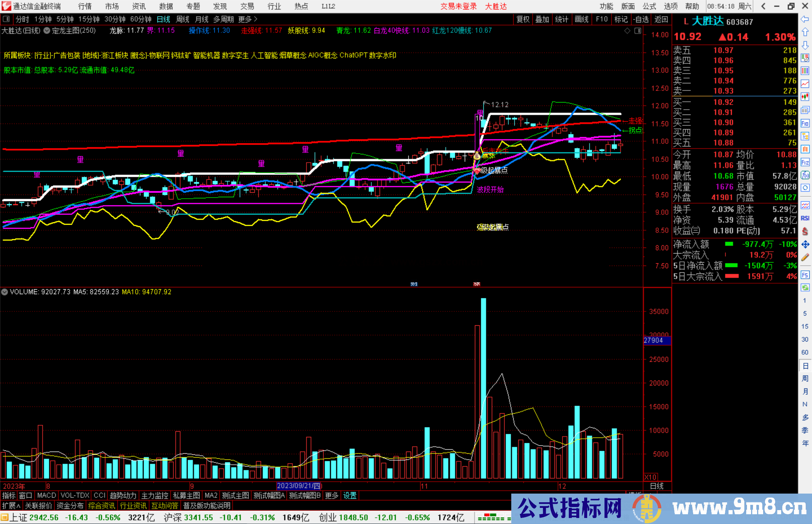Expand the 扩展 panel arrow
Image resolution: width=812 pixels, height=524 pixels.
(x=11, y=506)
